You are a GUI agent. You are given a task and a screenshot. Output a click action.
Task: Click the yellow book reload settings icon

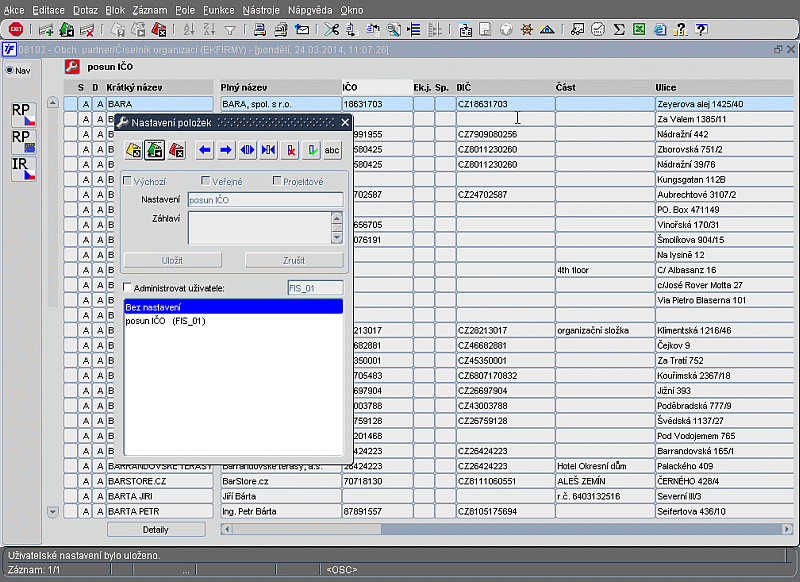tap(134, 150)
